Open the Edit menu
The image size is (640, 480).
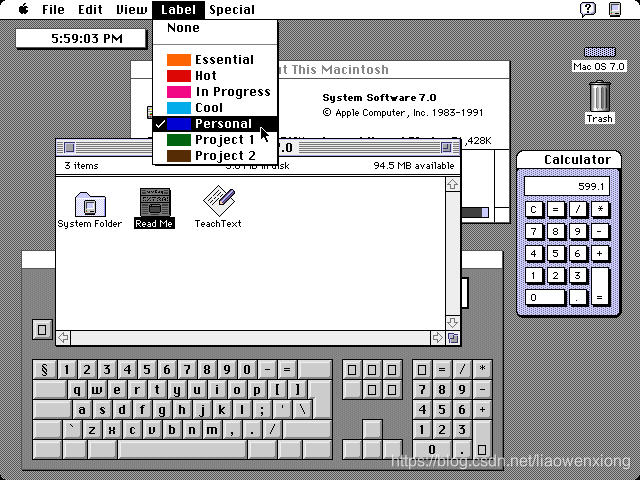tap(90, 9)
